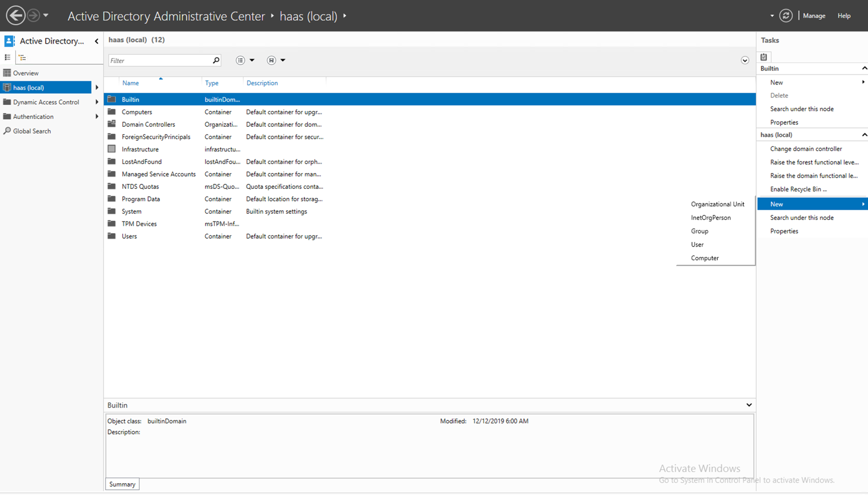Open the Help menu

point(844,16)
